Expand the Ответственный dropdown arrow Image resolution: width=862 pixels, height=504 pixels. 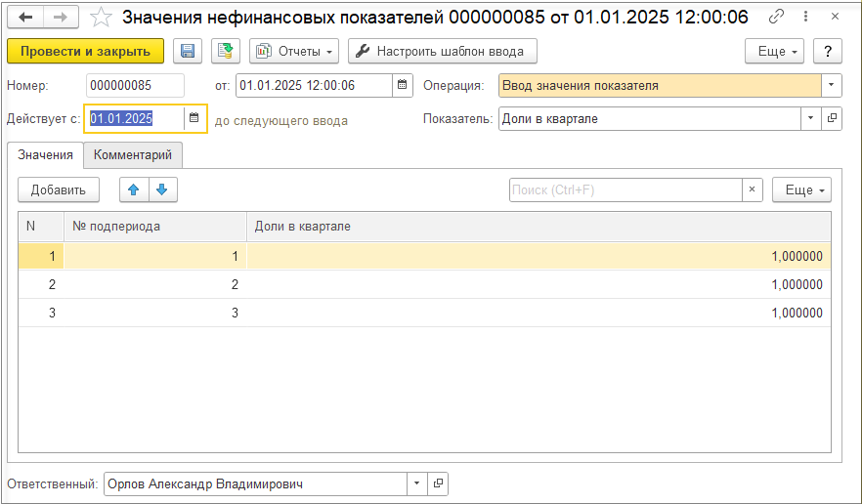[417, 483]
